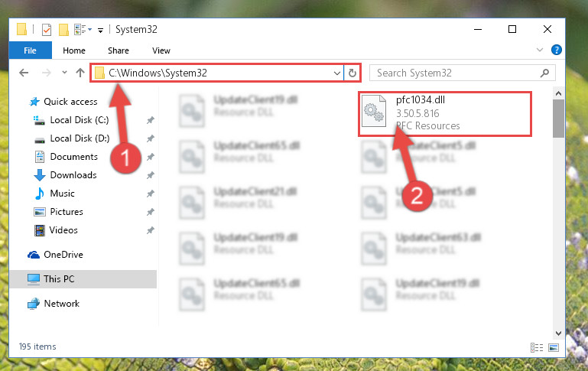Go back with the left arrow
This screenshot has height=371, width=588.
click(x=24, y=73)
